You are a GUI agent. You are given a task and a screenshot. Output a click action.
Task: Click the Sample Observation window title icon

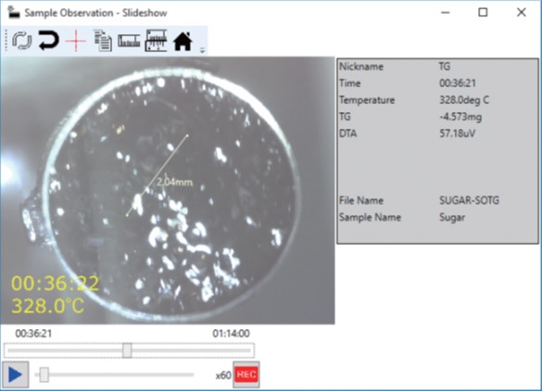[14, 13]
